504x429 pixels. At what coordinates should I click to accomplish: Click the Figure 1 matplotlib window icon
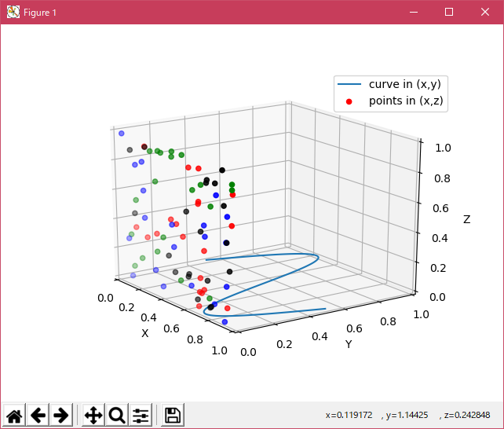tap(13, 13)
